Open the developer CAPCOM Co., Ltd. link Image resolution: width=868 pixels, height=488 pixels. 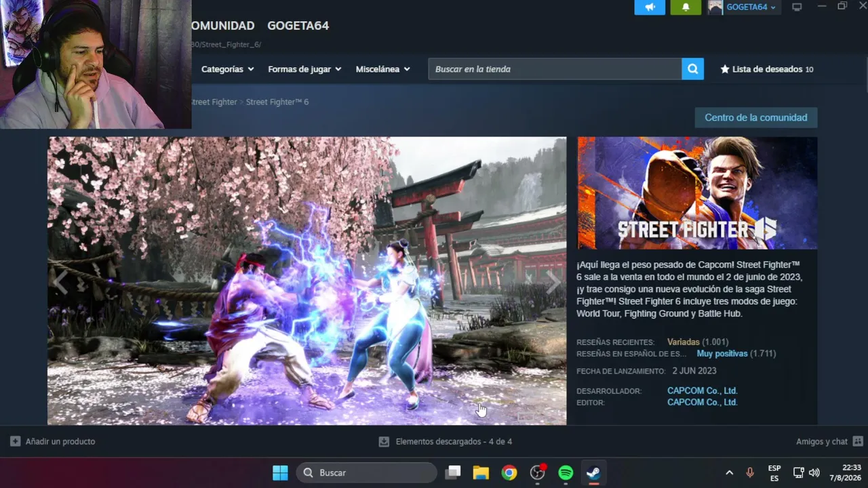coord(703,391)
